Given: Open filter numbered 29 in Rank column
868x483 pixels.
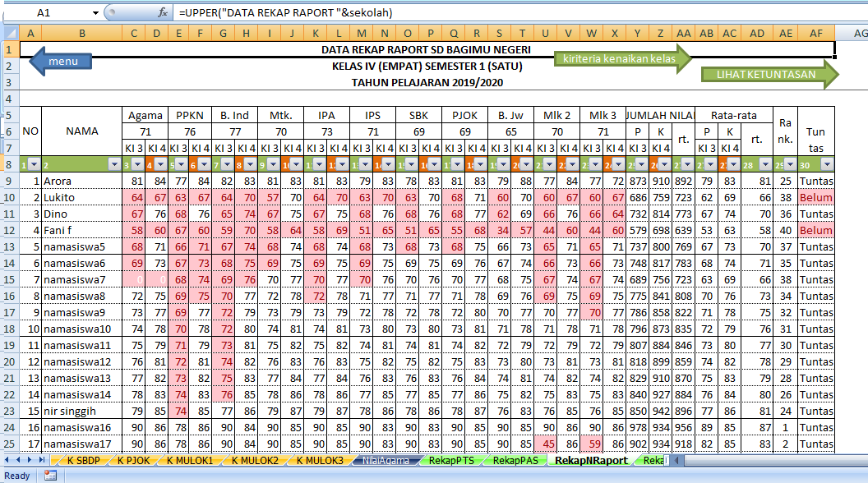Looking at the screenshot, I should pyautogui.click(x=790, y=164).
